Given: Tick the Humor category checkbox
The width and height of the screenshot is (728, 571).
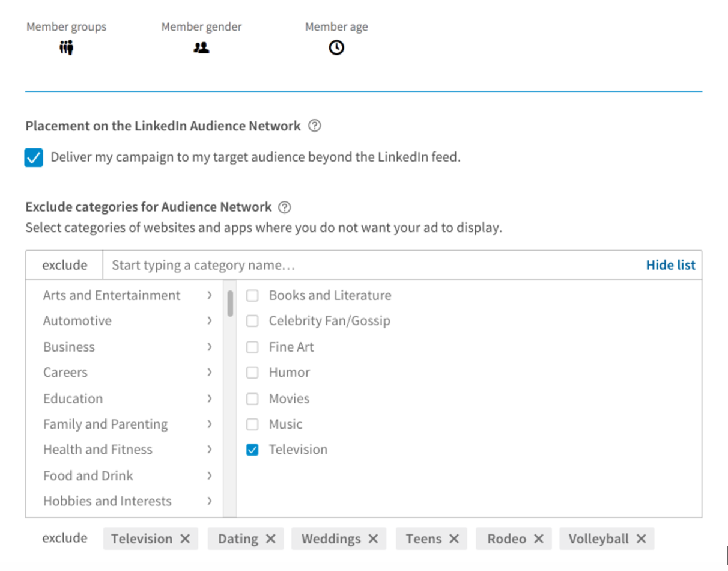Looking at the screenshot, I should 253,373.
